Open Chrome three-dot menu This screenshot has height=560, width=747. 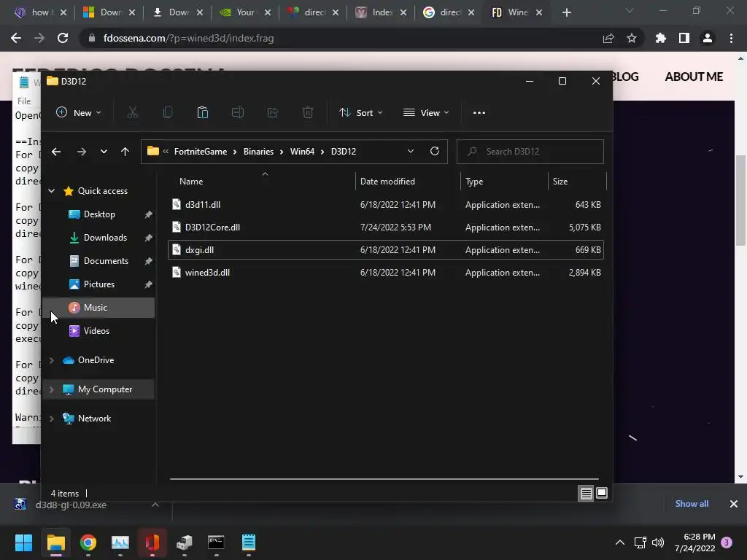tap(731, 38)
